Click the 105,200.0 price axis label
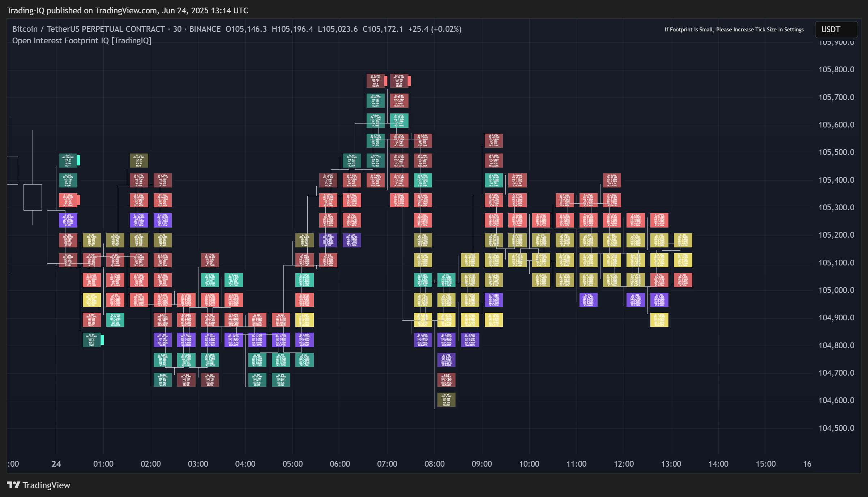This screenshot has height=497, width=868. pos(836,235)
